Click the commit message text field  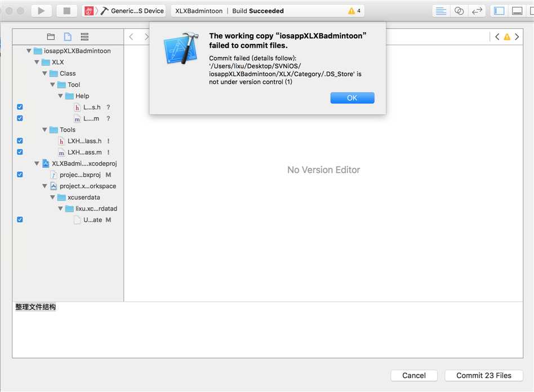tap(268, 329)
